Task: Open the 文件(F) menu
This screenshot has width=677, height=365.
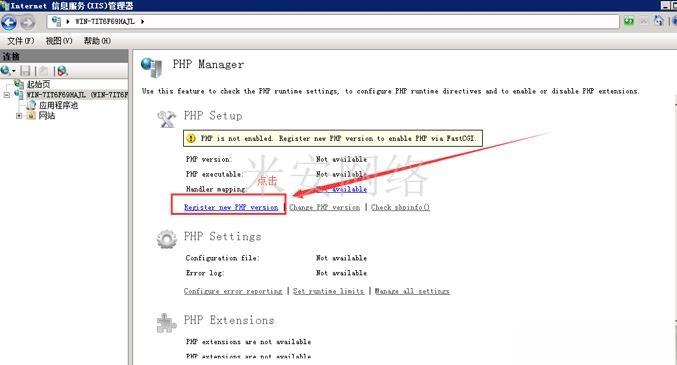Action: click(20, 41)
